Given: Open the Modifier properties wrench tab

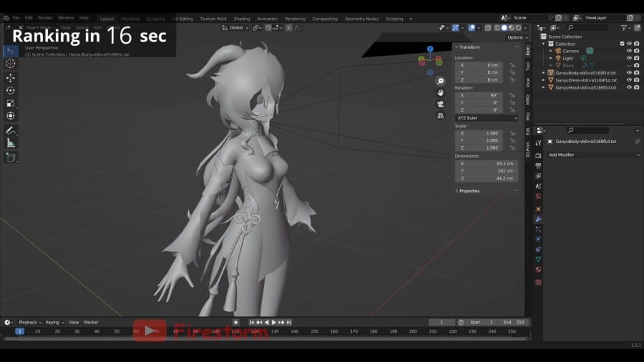Looking at the screenshot, I should 538,219.
